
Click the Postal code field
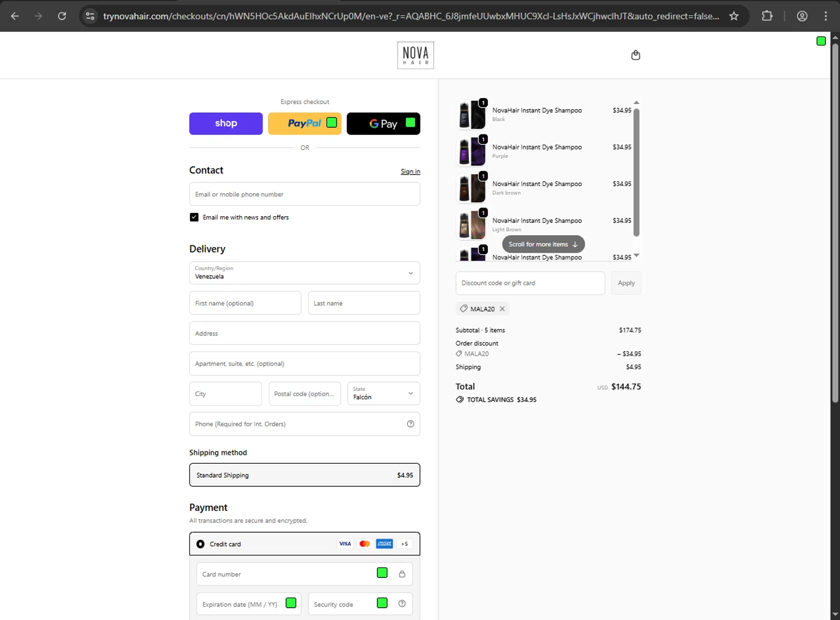[x=305, y=394]
